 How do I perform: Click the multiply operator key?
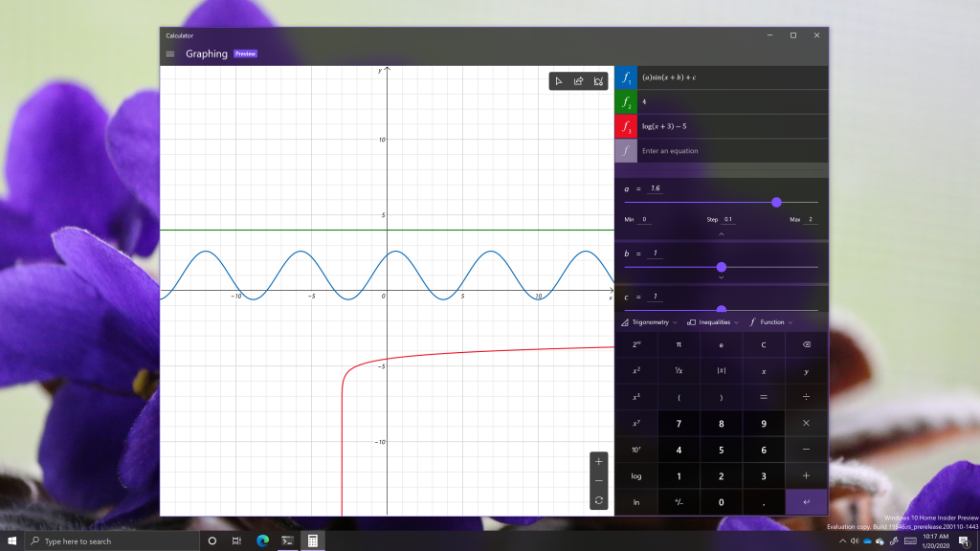(x=806, y=424)
